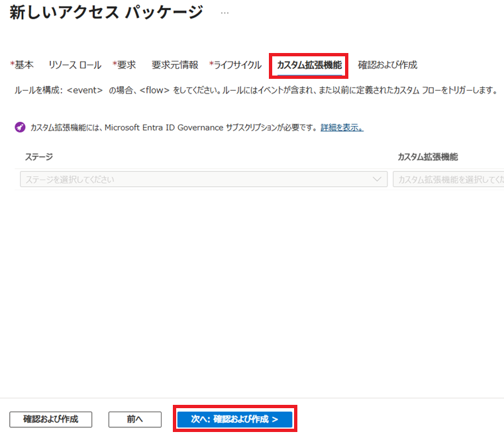Select the 要求元情報 tab

[174, 65]
